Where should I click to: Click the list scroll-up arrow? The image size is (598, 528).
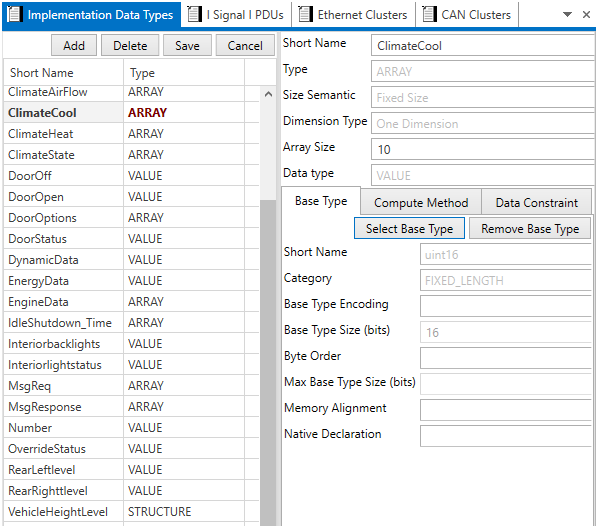268,94
